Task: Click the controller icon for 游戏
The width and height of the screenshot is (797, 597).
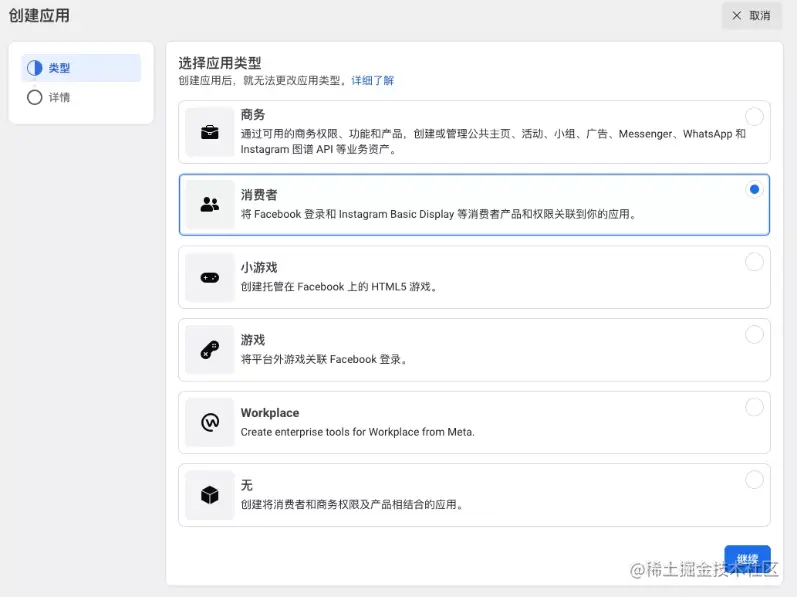Action: tap(209, 350)
